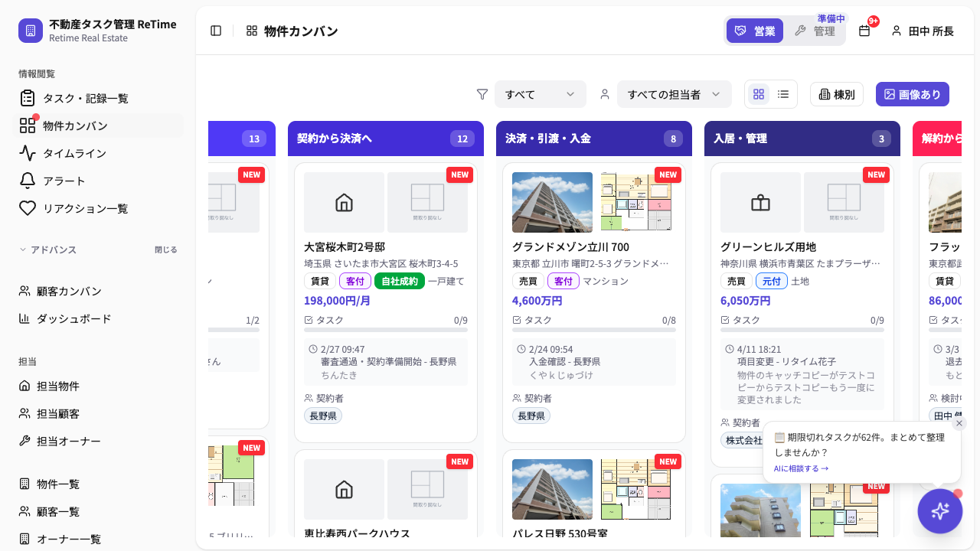Open building photo of パレス日野 530号室
Viewport: 980px width, 551px height.
[x=552, y=489]
